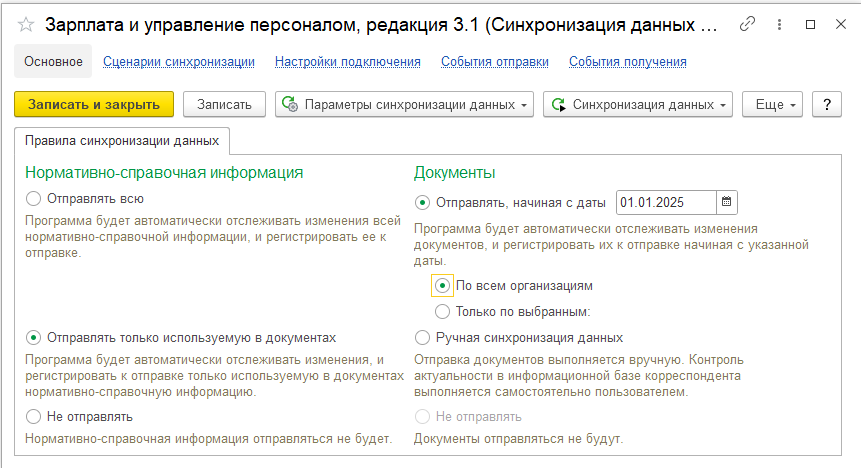Screen dimensions: 861x468
Task: Click the 'Записать' button
Action: 224,104
